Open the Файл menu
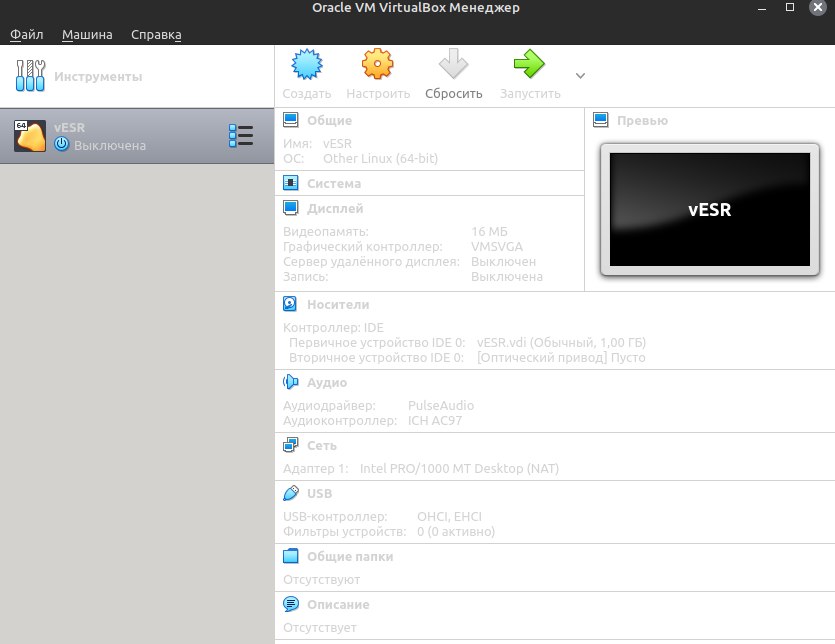The height and width of the screenshot is (644, 835). pos(27,35)
